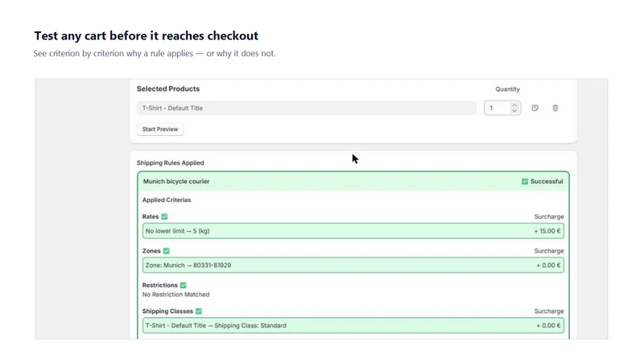Click the Shipping Rules Applied heading

pos(170,163)
